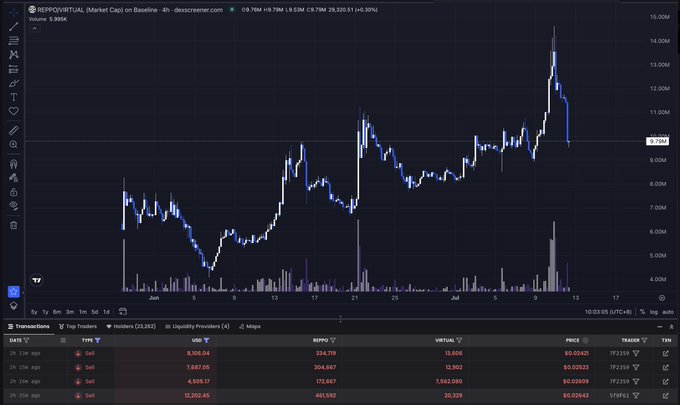The width and height of the screenshot is (680, 405).
Task: Expand the transactions panel fully
Action: [x=671, y=327]
